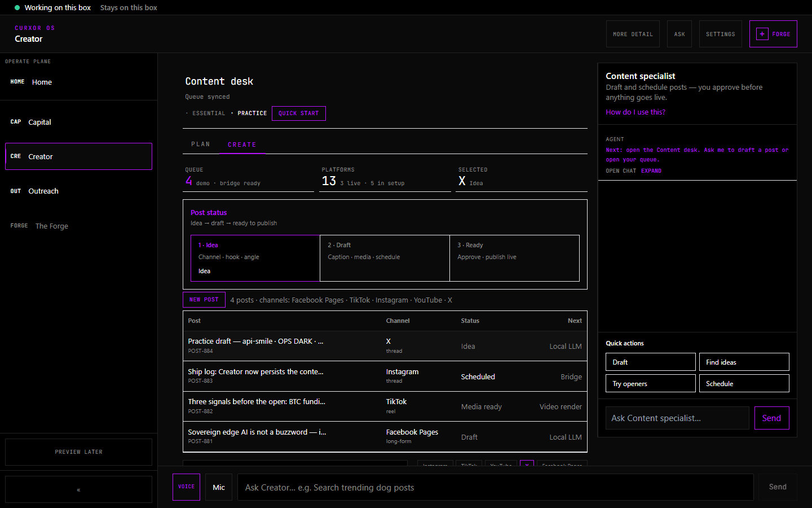
Task: Open SETTINGS from the header
Action: pyautogui.click(x=721, y=34)
